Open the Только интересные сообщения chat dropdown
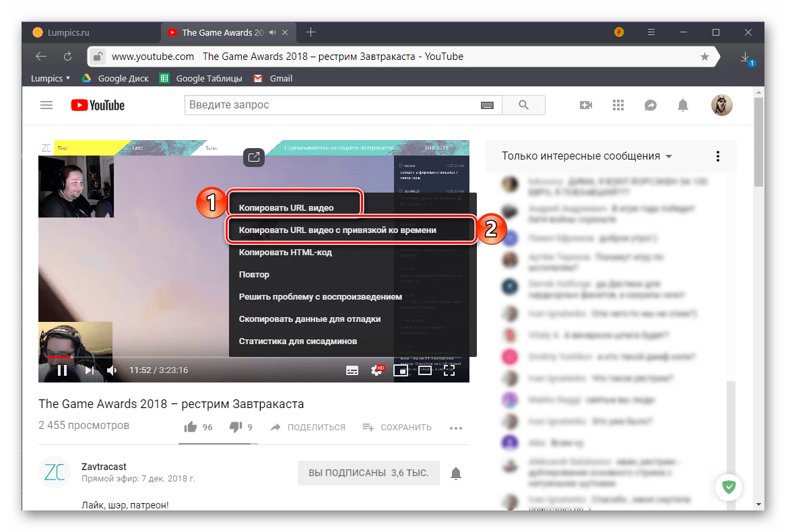786x532 pixels. point(587,156)
